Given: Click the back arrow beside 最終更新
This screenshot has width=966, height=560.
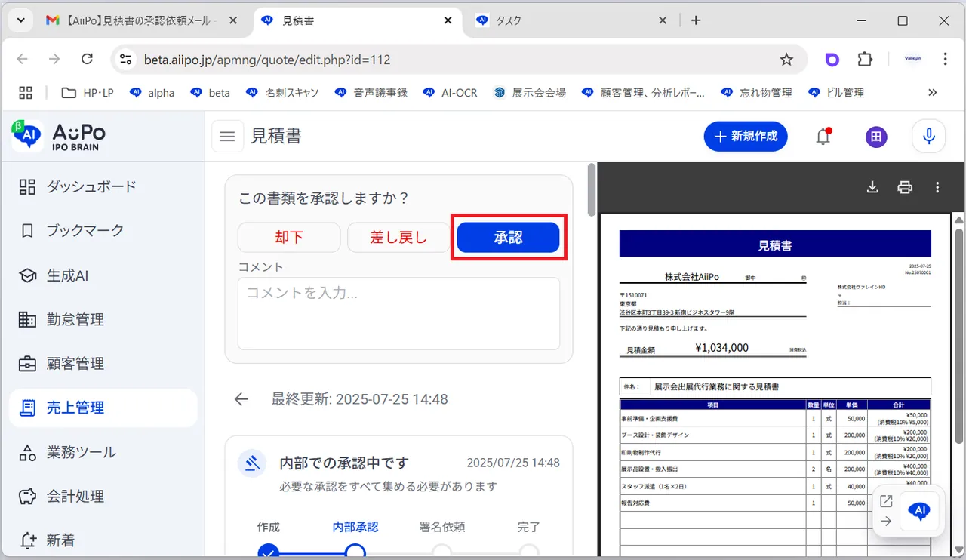Looking at the screenshot, I should pyautogui.click(x=241, y=399).
